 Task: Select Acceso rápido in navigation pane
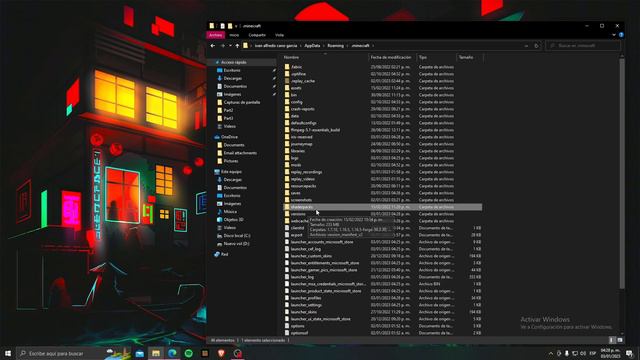click(233, 62)
